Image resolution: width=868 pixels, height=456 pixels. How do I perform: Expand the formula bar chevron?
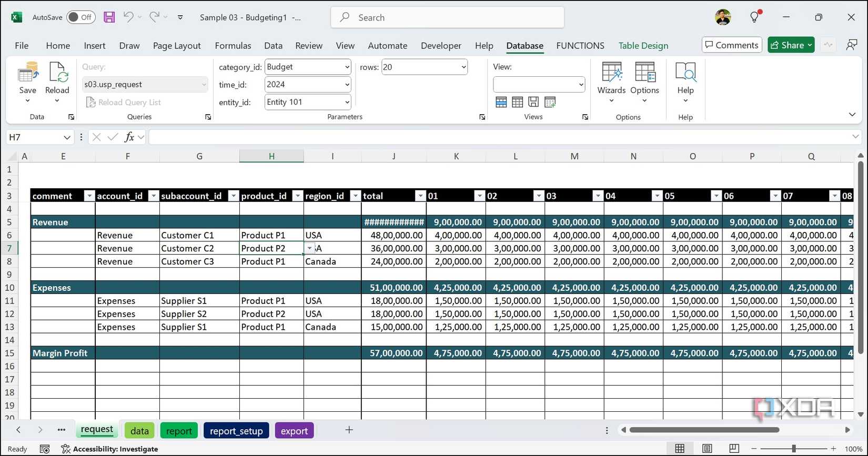click(x=855, y=137)
